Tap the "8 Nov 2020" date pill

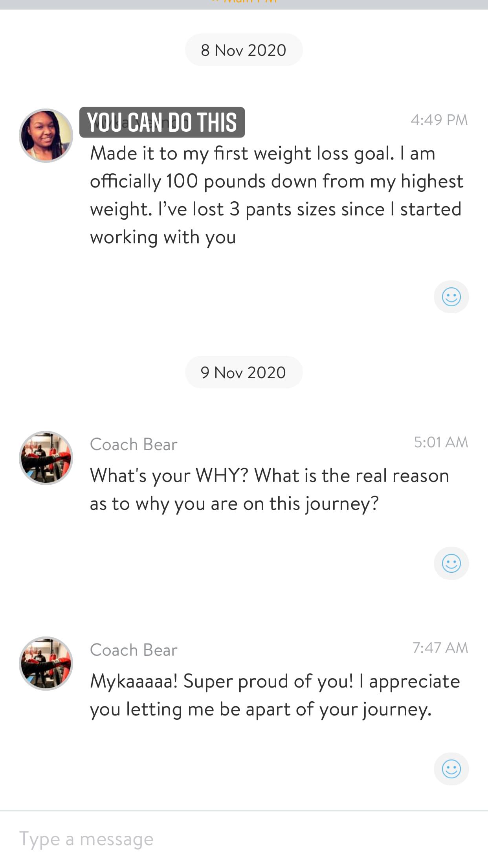244,50
